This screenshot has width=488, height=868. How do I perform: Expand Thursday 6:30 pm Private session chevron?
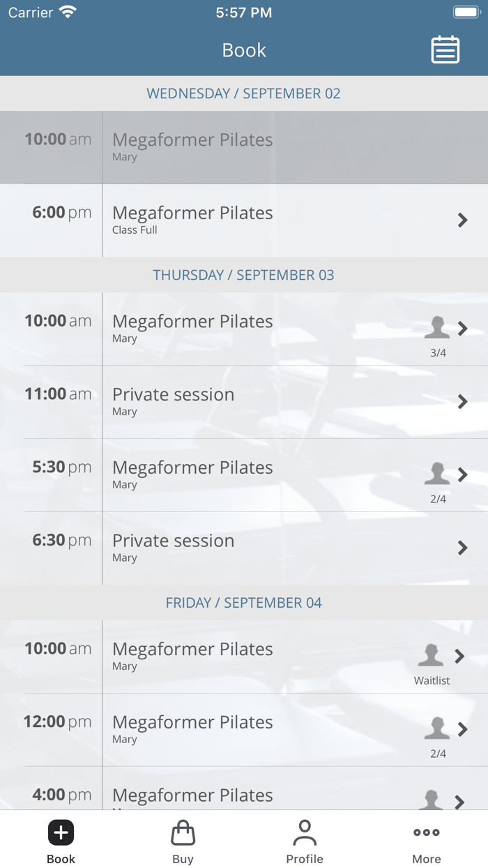click(462, 548)
